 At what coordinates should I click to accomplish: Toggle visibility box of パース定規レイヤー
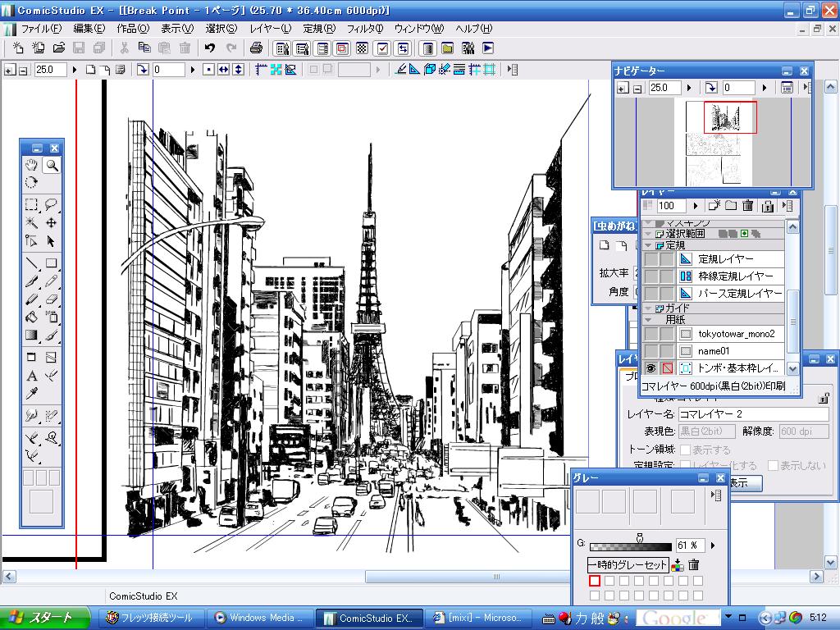[x=651, y=294]
